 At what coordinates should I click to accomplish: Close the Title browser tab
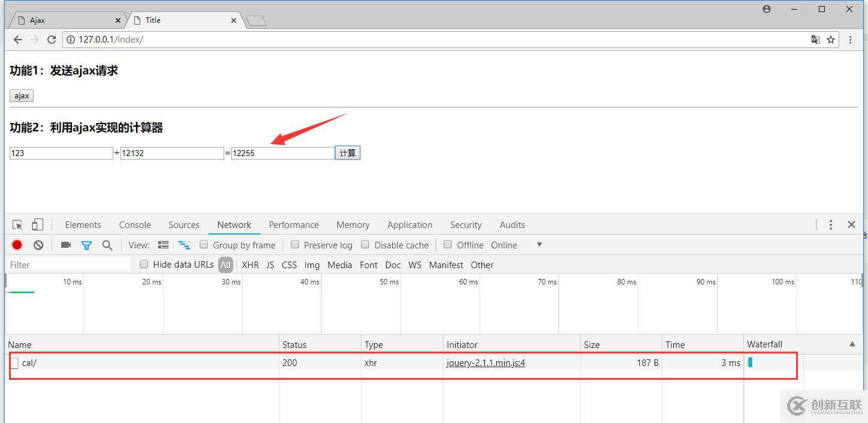point(234,20)
